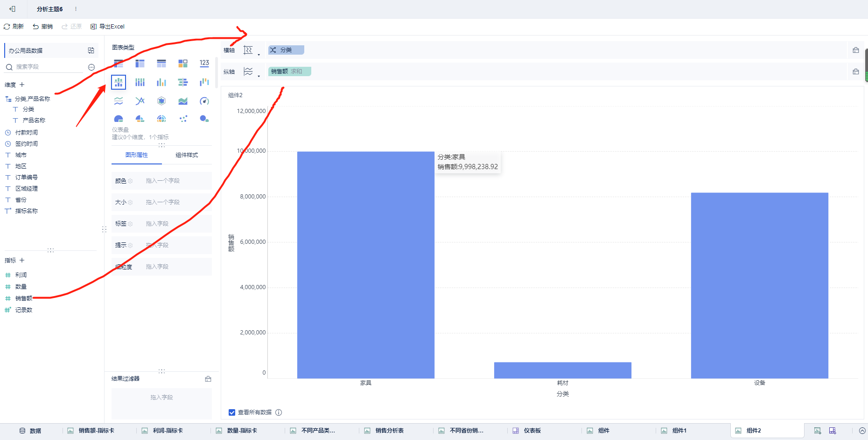Select the highlighted partitioned column chart icon
This screenshot has width=868, height=440.
click(119, 82)
